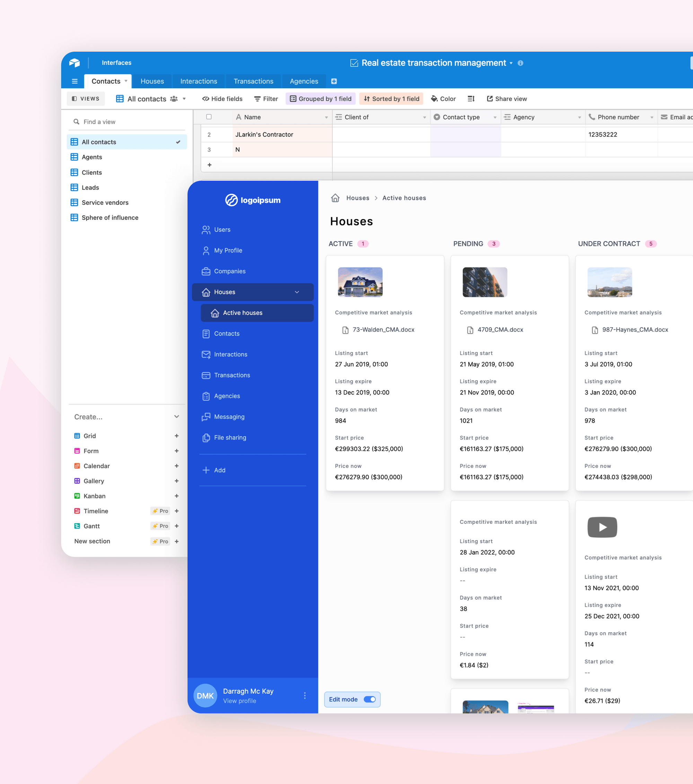Click the Color toolbar icon

pyautogui.click(x=443, y=99)
